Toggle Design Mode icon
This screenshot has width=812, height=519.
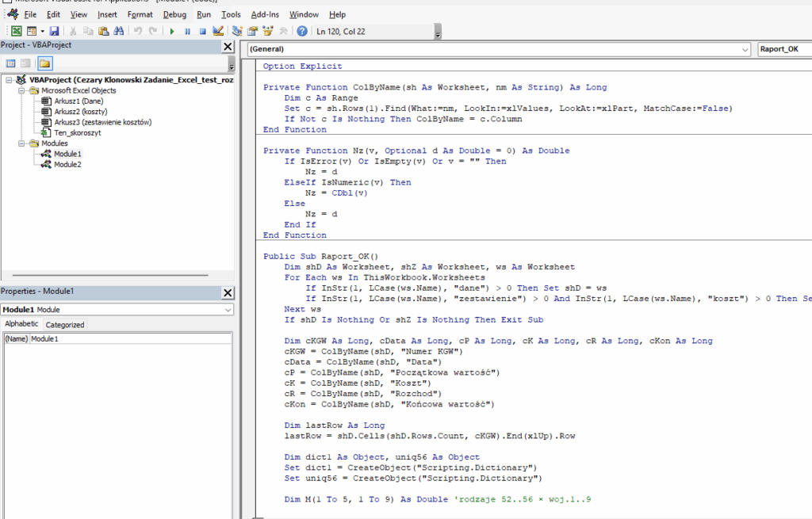point(218,31)
